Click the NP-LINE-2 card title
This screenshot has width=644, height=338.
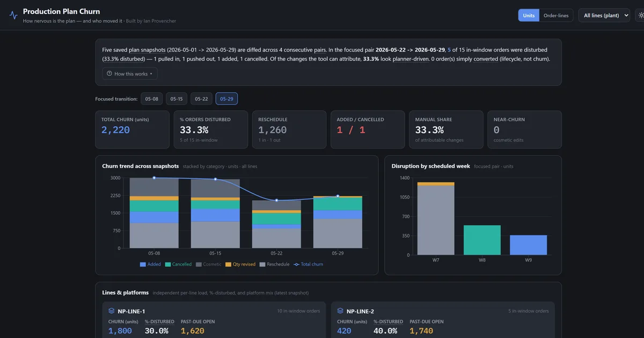[x=360, y=311]
